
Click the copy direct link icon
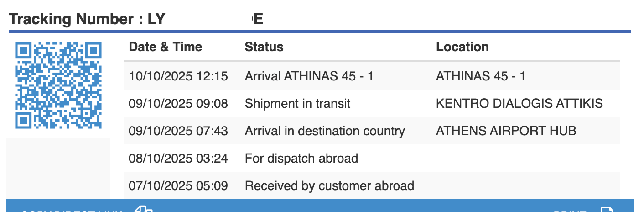[x=144, y=209]
